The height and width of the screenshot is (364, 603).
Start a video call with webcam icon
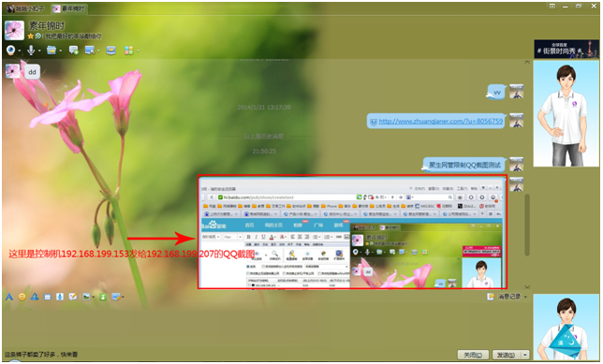coord(11,50)
